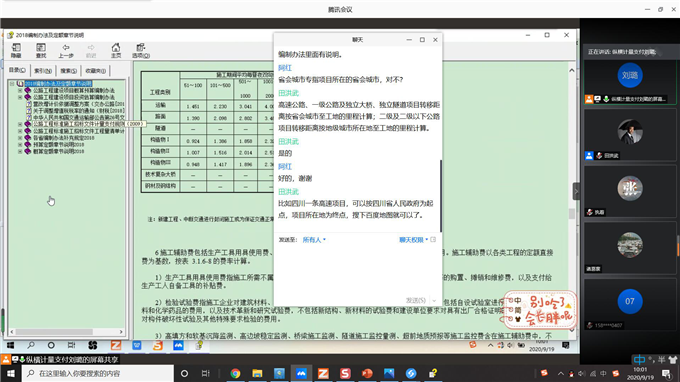
Task: Open File Explorer from the taskbar
Action: point(257,373)
